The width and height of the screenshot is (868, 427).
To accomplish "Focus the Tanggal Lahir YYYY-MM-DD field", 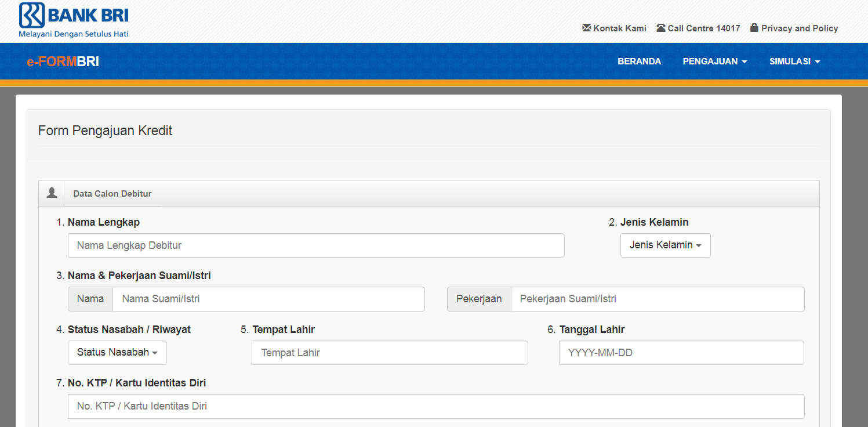I will click(681, 353).
